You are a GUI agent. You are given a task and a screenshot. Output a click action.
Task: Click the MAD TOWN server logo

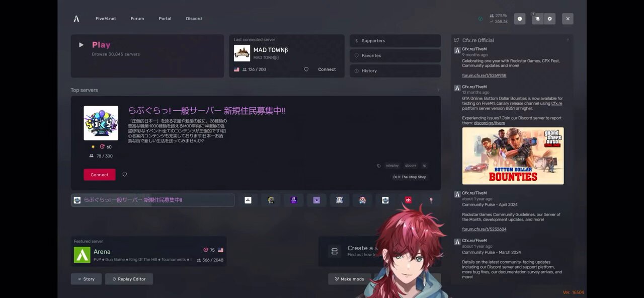[242, 53]
